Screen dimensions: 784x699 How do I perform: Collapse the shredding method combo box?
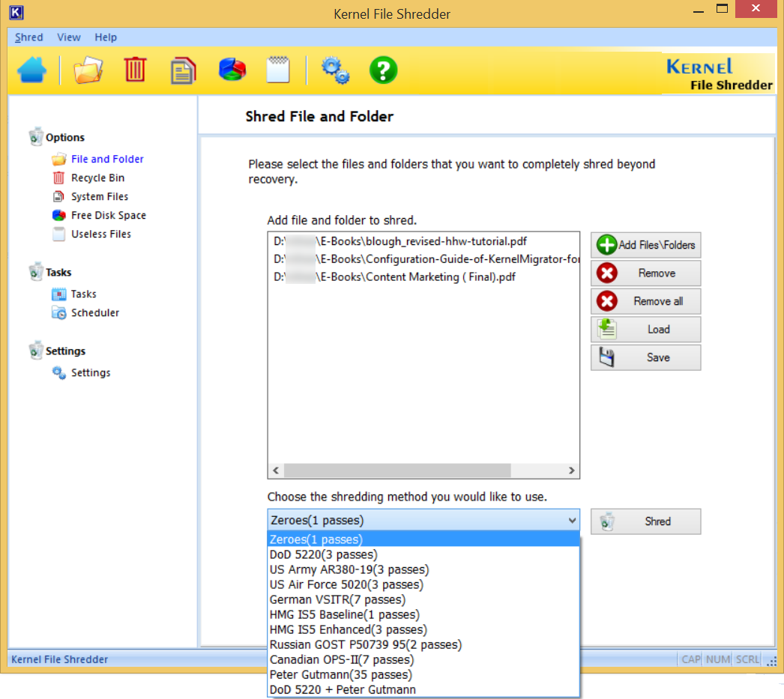(572, 520)
